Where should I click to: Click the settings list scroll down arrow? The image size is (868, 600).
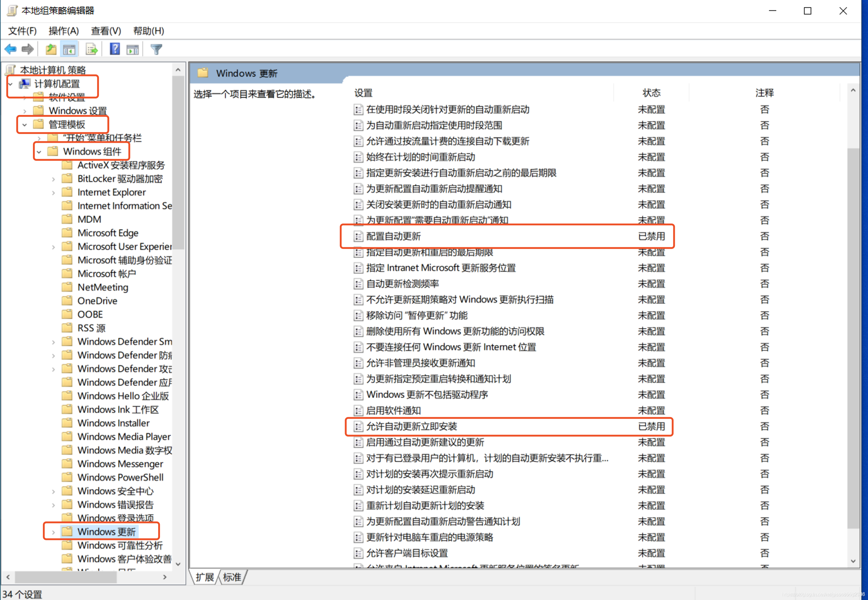point(853,561)
